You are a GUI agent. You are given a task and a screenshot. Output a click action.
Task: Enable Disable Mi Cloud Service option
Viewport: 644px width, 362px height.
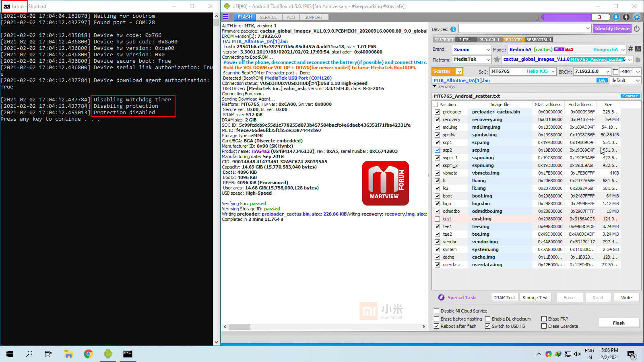tap(437, 311)
